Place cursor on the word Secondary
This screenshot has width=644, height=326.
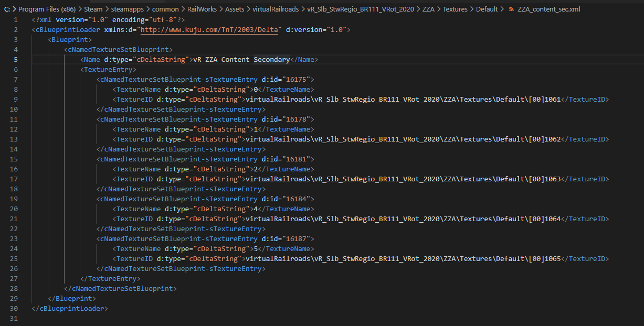[x=271, y=60]
